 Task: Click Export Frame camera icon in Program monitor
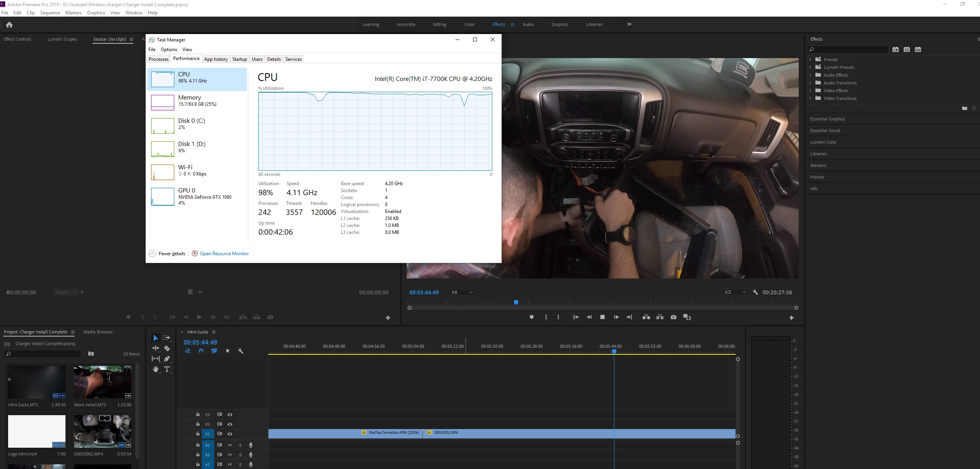coord(674,317)
